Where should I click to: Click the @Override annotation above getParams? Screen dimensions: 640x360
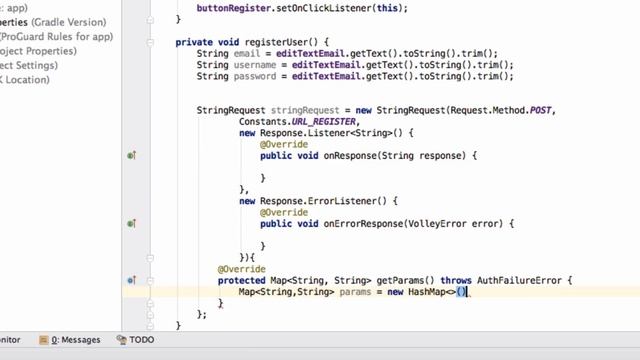tap(242, 269)
